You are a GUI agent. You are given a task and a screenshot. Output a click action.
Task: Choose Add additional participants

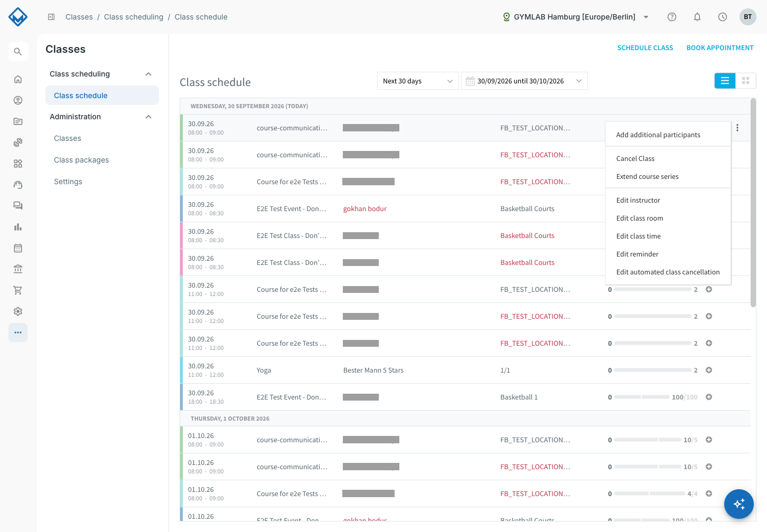click(668, 135)
